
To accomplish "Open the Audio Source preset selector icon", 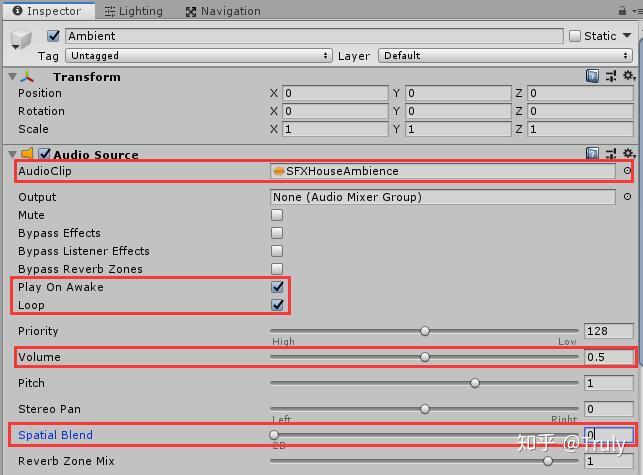I will click(611, 154).
